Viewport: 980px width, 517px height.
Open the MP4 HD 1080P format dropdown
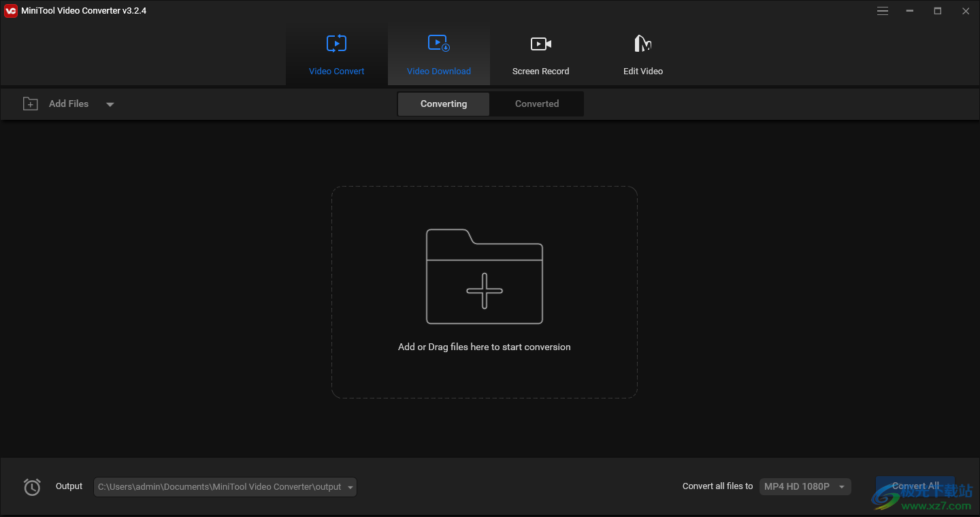[x=805, y=486]
